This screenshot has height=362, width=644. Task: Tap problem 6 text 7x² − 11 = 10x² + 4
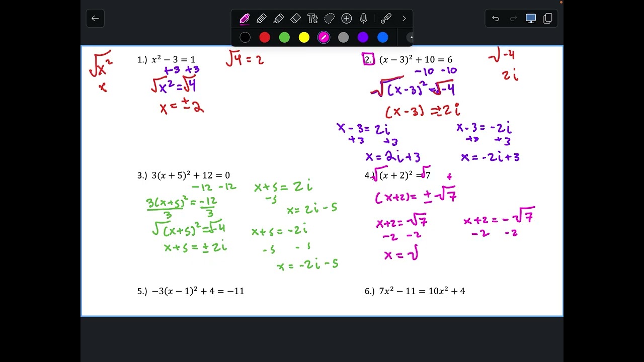[422, 291]
